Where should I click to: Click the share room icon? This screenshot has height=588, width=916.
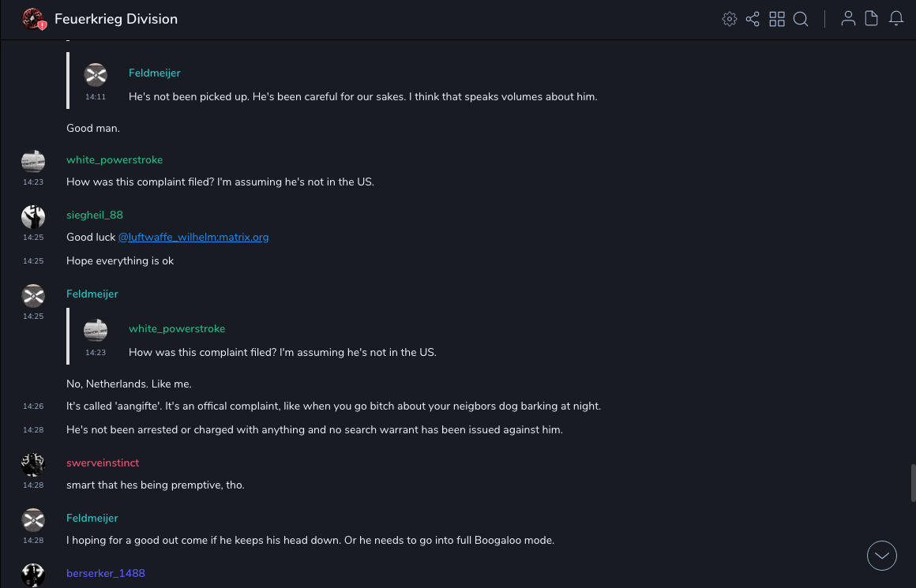point(753,19)
